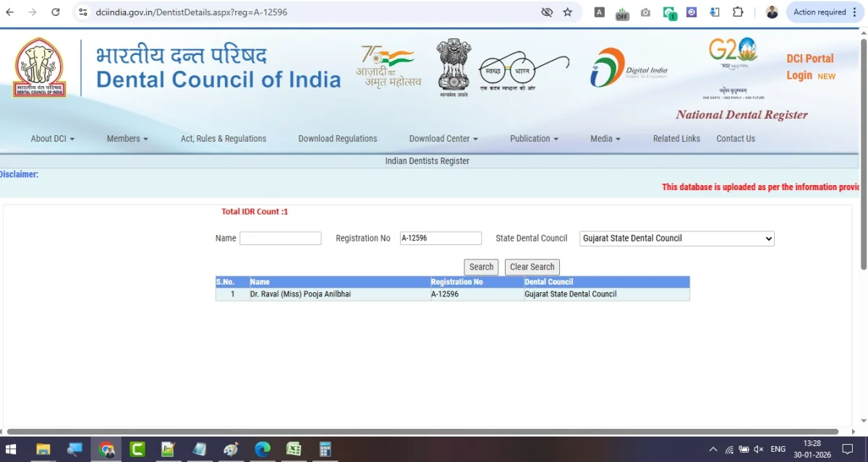The width and height of the screenshot is (868, 462).
Task: Expand the Download Center menu
Action: point(443,138)
